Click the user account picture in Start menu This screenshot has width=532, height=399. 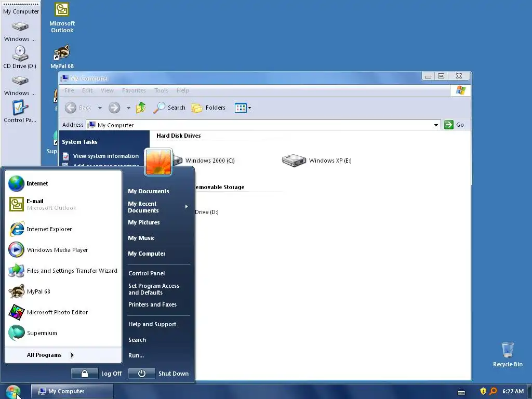point(158,162)
